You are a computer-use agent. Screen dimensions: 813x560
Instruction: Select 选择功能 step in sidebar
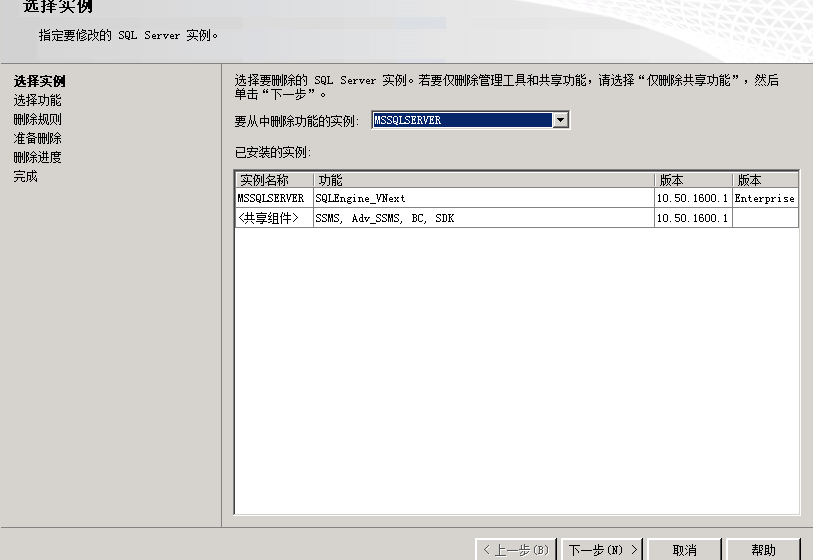(x=37, y=100)
